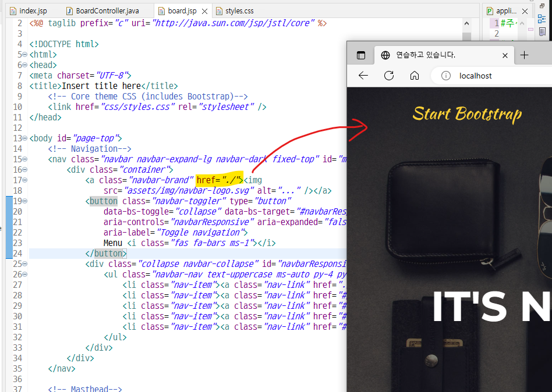Collapse the head fold at line 6
552x392 pixels.
point(24,65)
